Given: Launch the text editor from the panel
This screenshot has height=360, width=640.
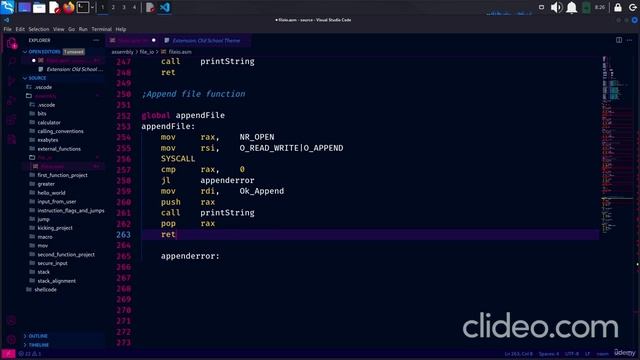Looking at the screenshot, I should click(x=54, y=7).
